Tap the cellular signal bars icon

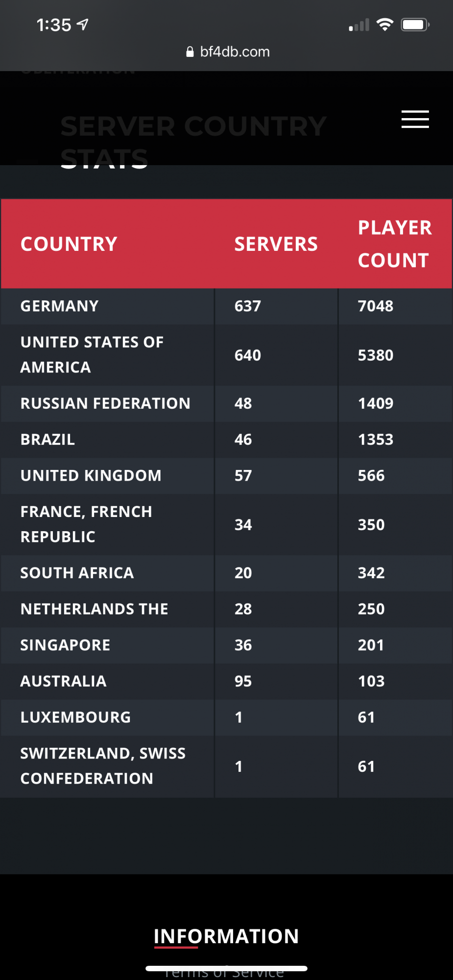click(359, 25)
